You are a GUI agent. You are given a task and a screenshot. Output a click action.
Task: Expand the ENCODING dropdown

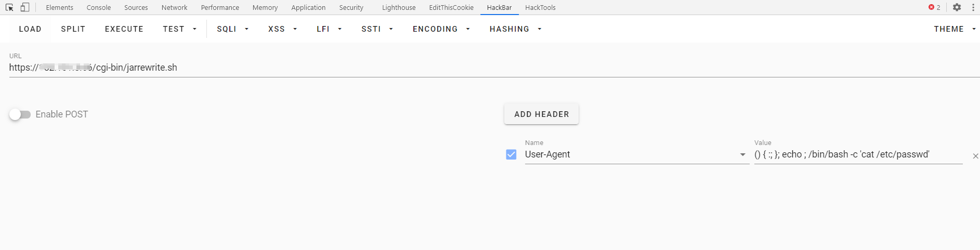pyautogui.click(x=441, y=29)
